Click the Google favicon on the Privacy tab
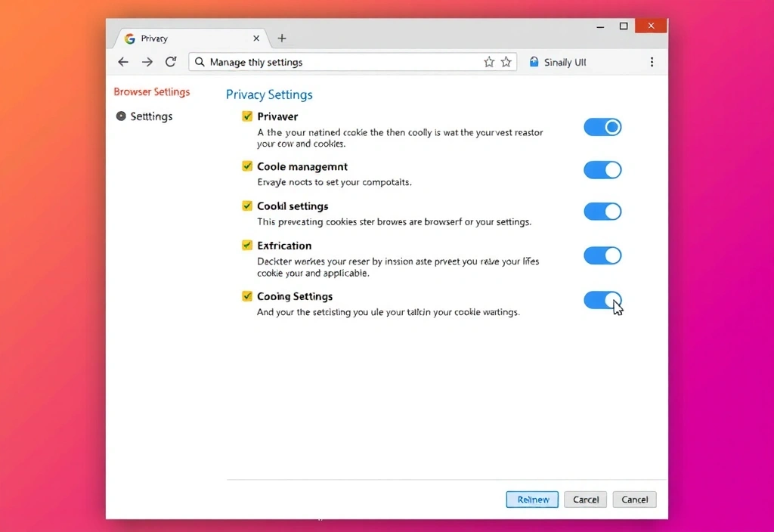The image size is (774, 532). tap(130, 39)
